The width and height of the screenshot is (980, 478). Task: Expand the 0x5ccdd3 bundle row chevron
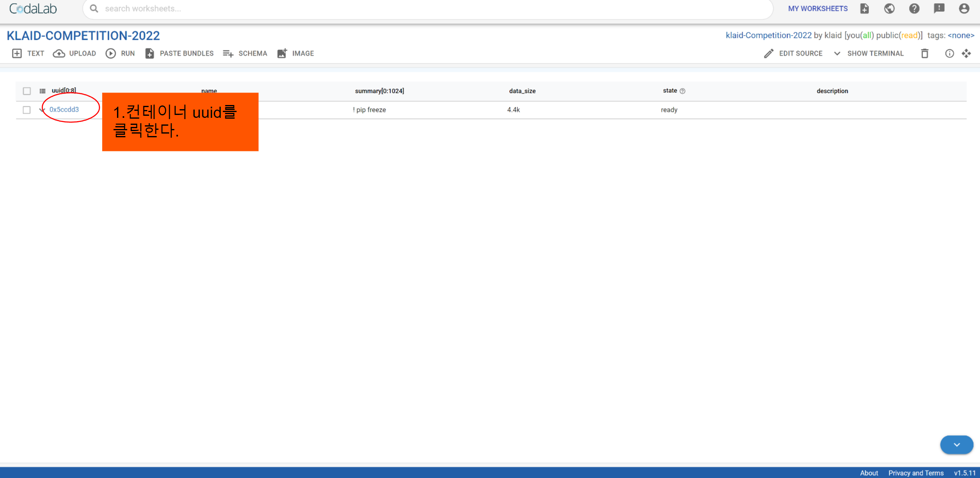click(x=42, y=110)
